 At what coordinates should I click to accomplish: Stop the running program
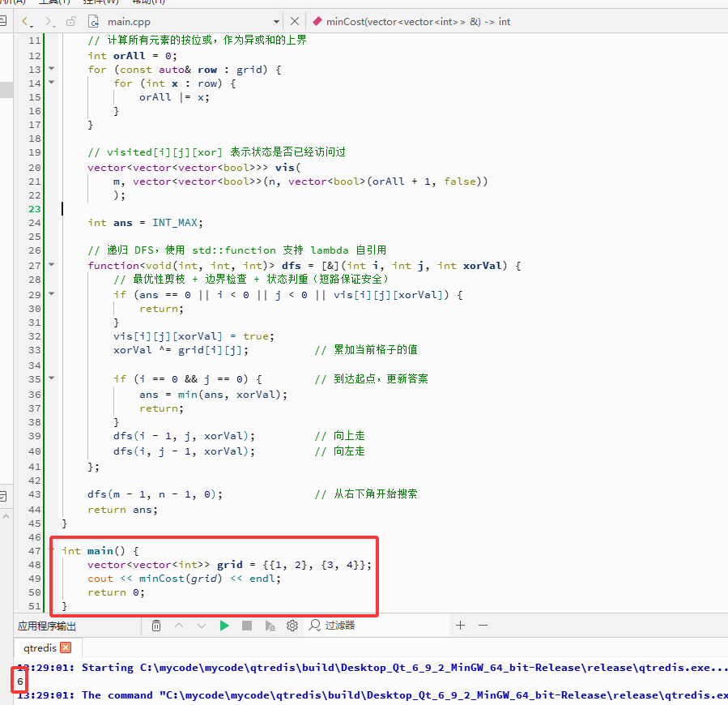pos(246,626)
